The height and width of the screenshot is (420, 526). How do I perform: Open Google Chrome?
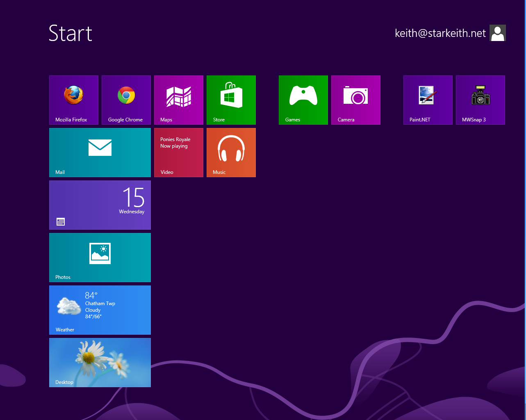[x=126, y=100]
